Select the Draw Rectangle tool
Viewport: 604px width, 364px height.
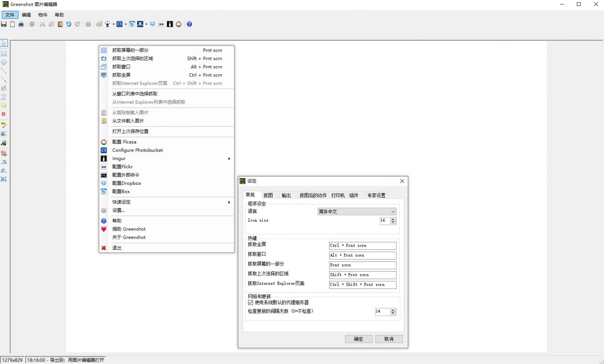tap(4, 54)
